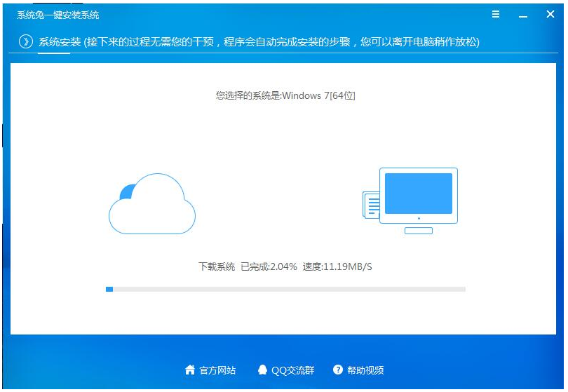This screenshot has width=568, height=392.
Task: Click the QQ penguin icon
Action: tap(262, 370)
